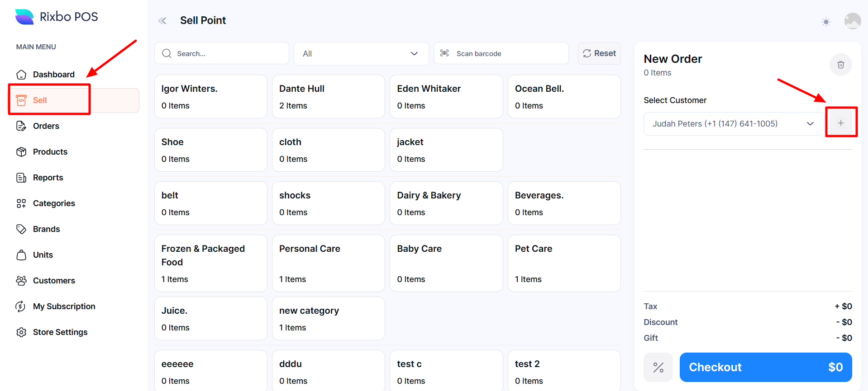Image resolution: width=868 pixels, height=391 pixels.
Task: Click the Rixbo POS logo
Action: point(57,17)
